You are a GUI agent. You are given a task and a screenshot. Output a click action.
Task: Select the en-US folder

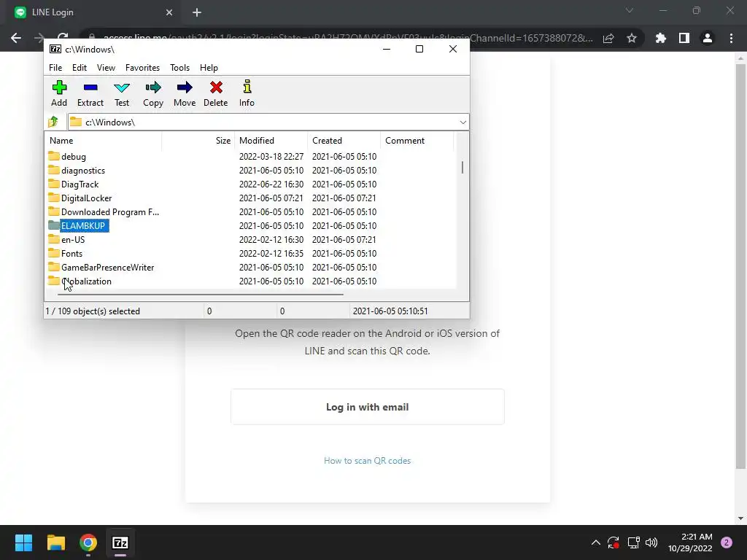pyautogui.click(x=66, y=239)
